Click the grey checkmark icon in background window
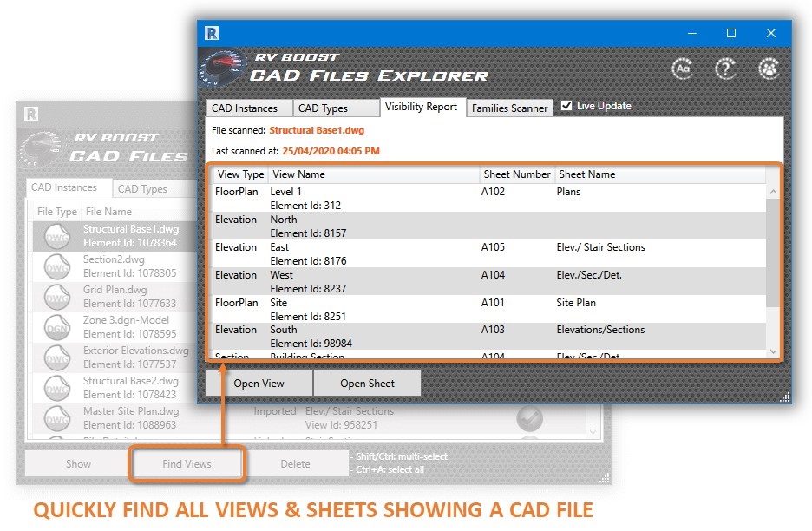The image size is (812, 531). (530, 418)
